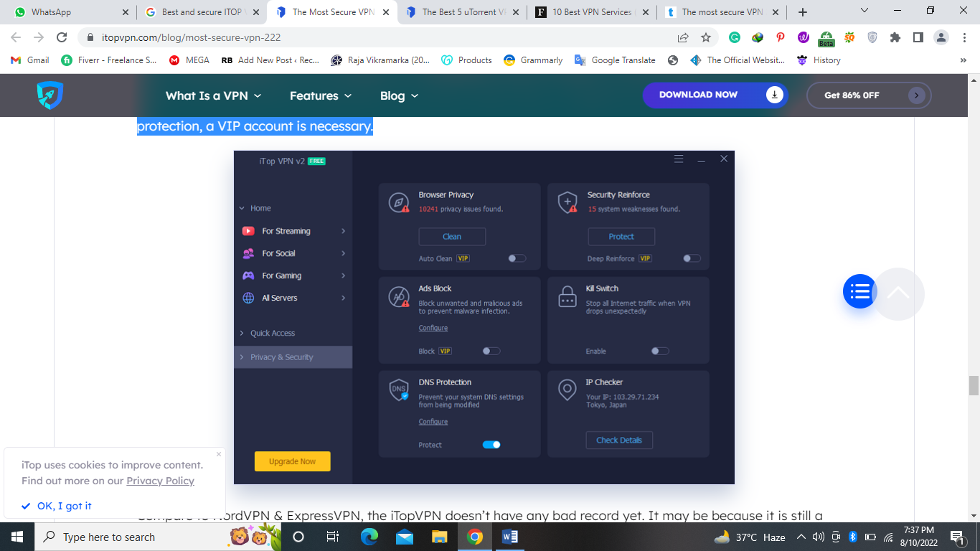Open the Privacy Policy link
This screenshot has width=980, height=551.
tap(160, 481)
